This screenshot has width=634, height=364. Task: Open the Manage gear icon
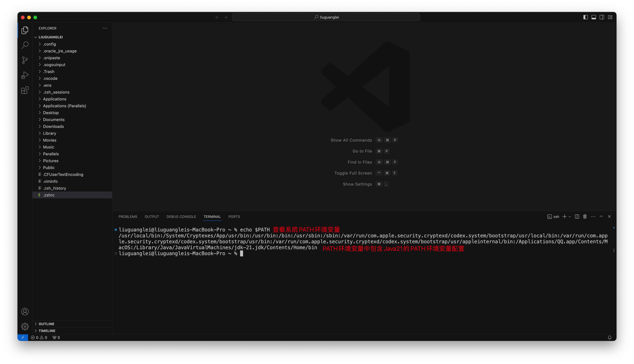[25, 326]
